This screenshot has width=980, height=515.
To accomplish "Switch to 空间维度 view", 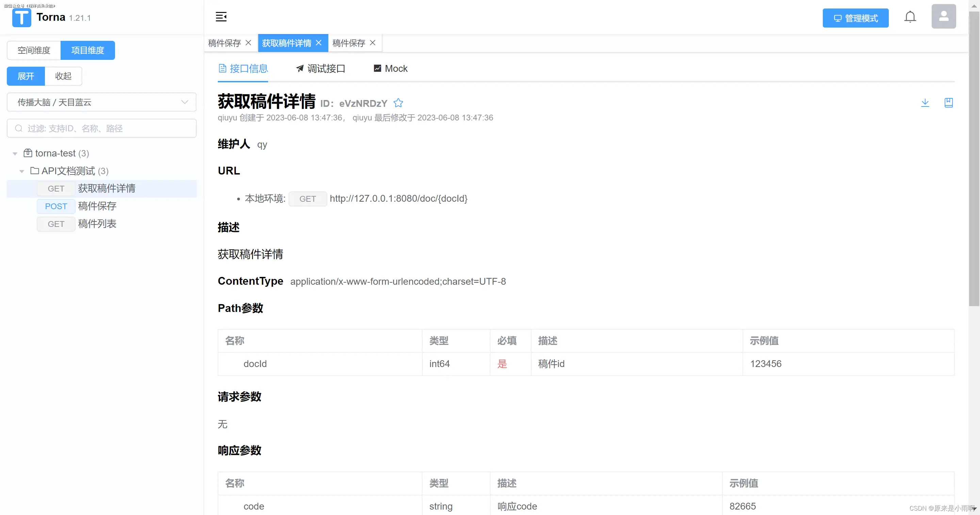I will [x=34, y=50].
